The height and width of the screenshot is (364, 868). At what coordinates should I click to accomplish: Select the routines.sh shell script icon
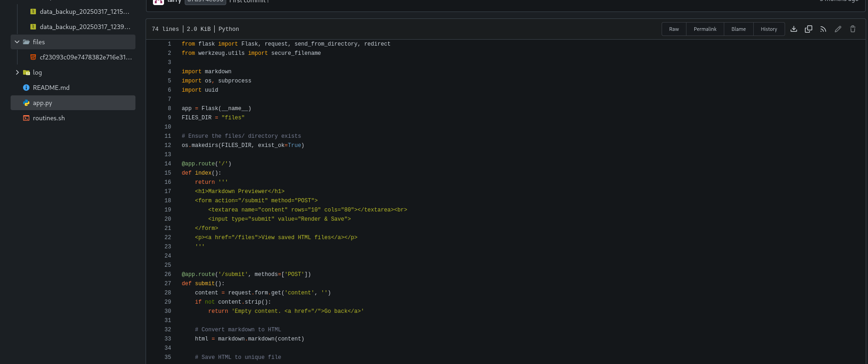pos(26,118)
